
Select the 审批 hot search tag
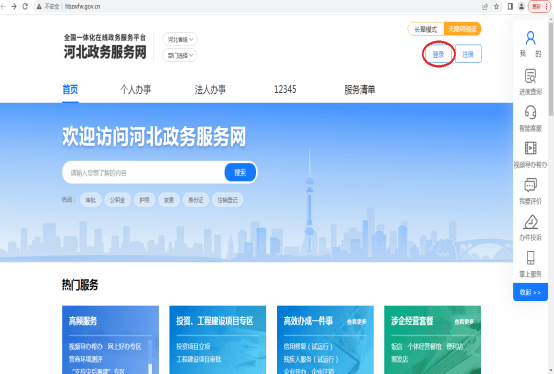(x=91, y=200)
